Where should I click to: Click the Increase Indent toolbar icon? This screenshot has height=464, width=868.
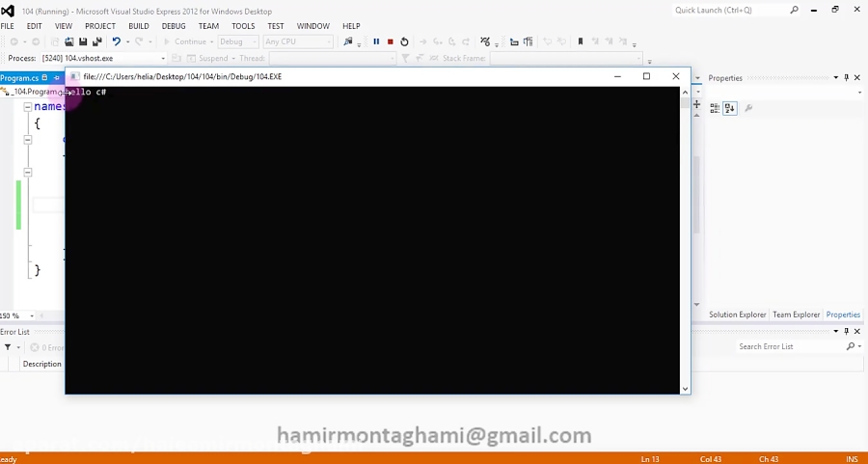(528, 41)
